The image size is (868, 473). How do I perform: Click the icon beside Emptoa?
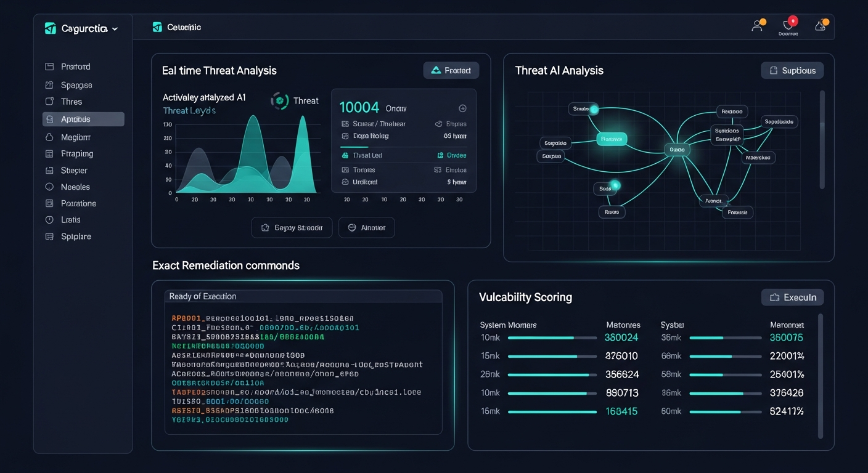tap(438, 170)
